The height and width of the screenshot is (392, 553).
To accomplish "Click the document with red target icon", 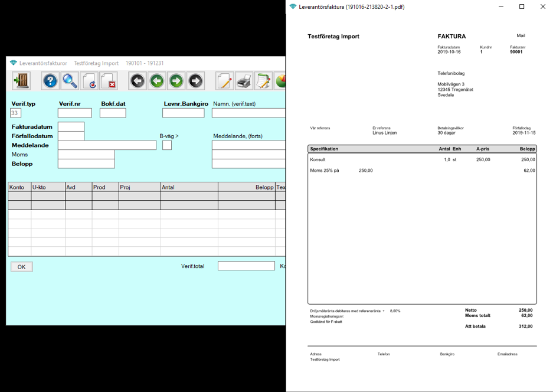I will (x=90, y=80).
